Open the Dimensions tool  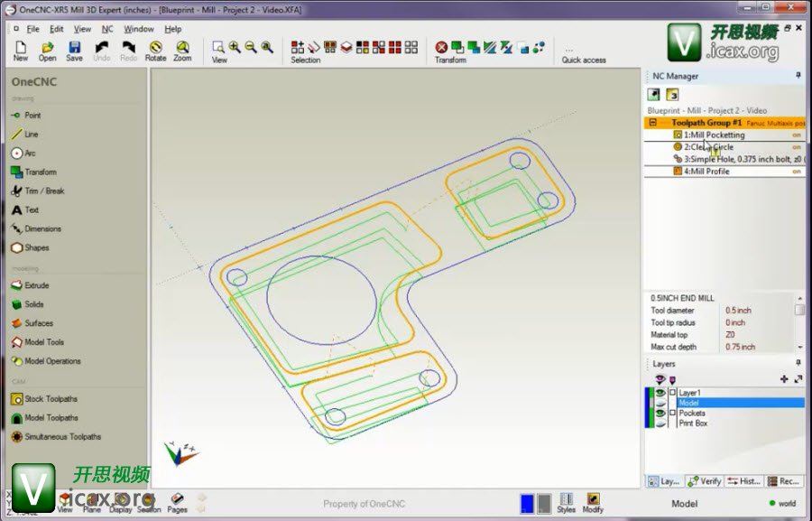(42, 229)
